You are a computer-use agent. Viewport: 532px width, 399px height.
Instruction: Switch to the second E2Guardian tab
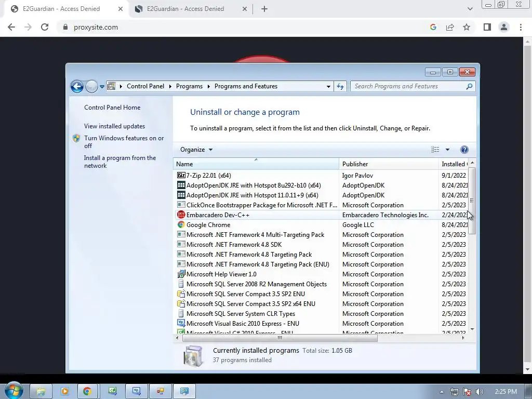coord(191,9)
